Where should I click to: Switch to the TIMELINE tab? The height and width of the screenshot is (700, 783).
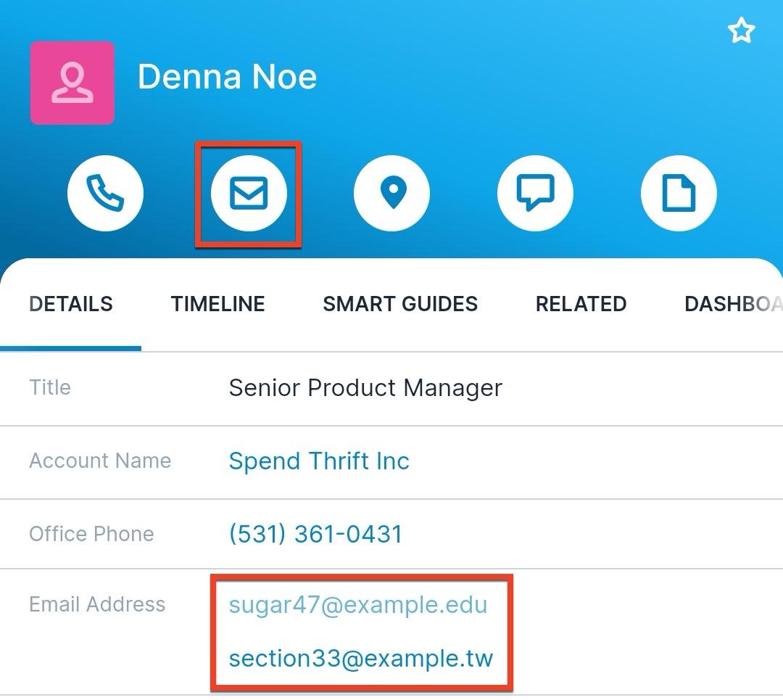tap(217, 304)
